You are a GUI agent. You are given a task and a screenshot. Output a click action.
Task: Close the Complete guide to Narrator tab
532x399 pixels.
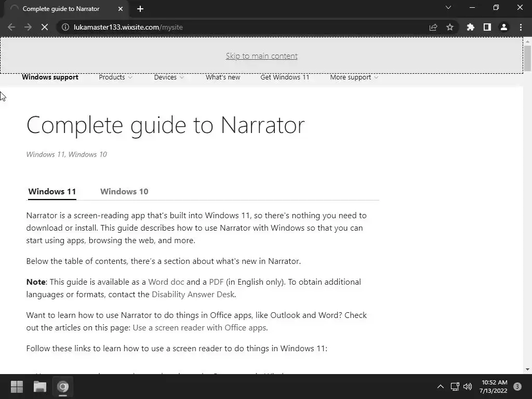tap(121, 9)
